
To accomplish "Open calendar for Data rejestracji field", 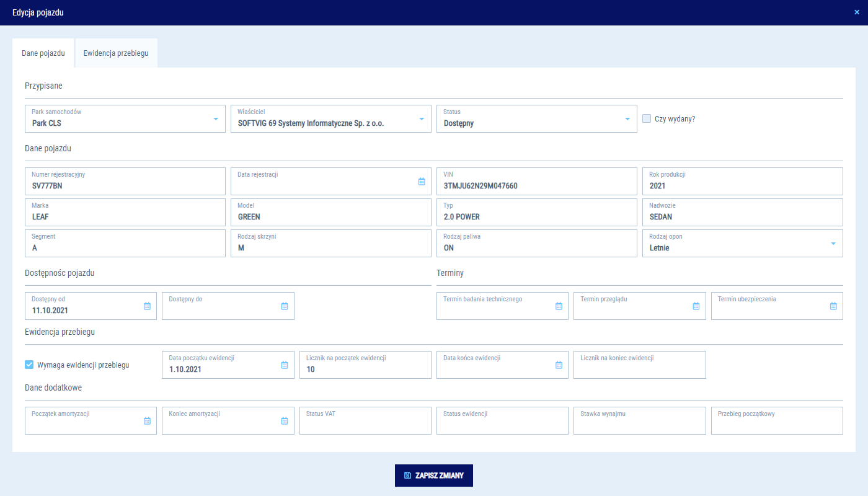I will click(x=422, y=182).
